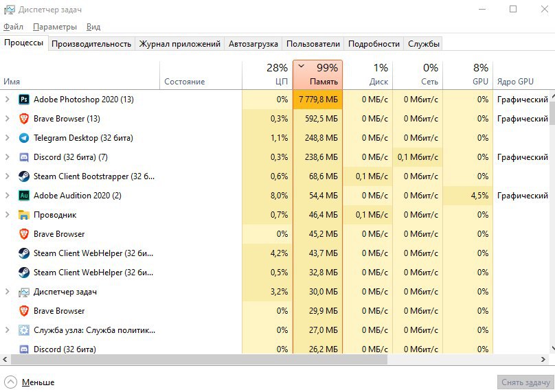Image resolution: width=555 pixels, height=392 pixels.
Task: Select the Telegram Desktop (32 бита) name
Action: pyautogui.click(x=83, y=138)
